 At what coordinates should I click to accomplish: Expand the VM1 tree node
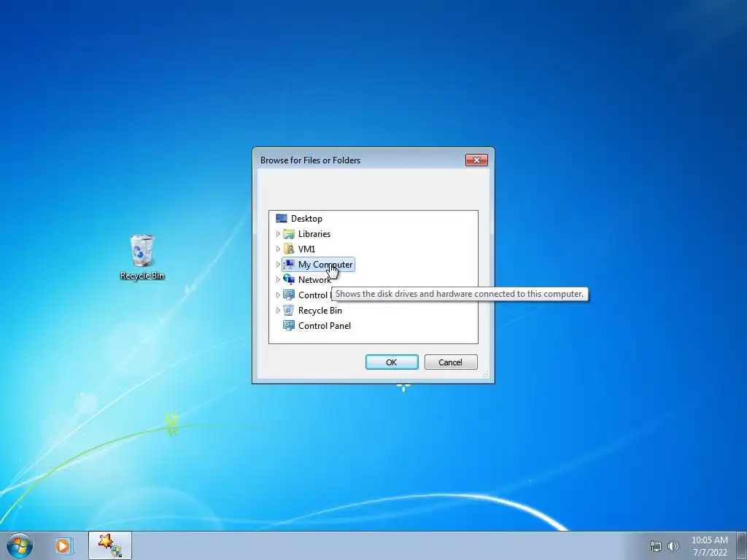click(x=278, y=249)
